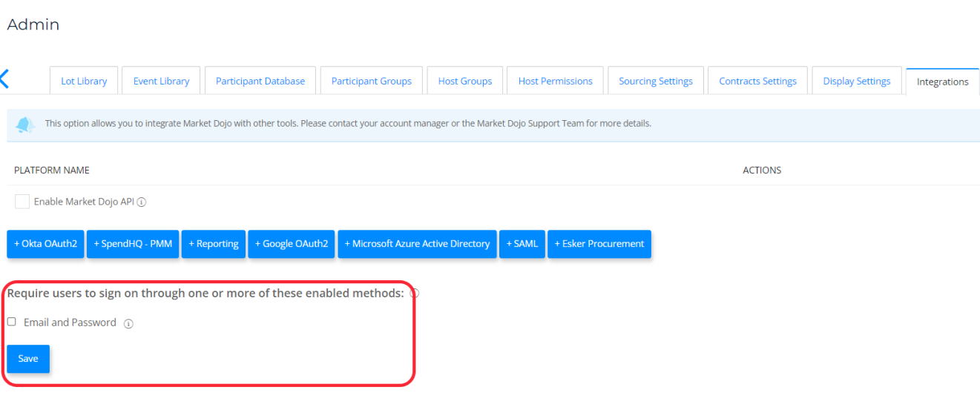Click the + SAML button
980x410 pixels.
pos(522,244)
